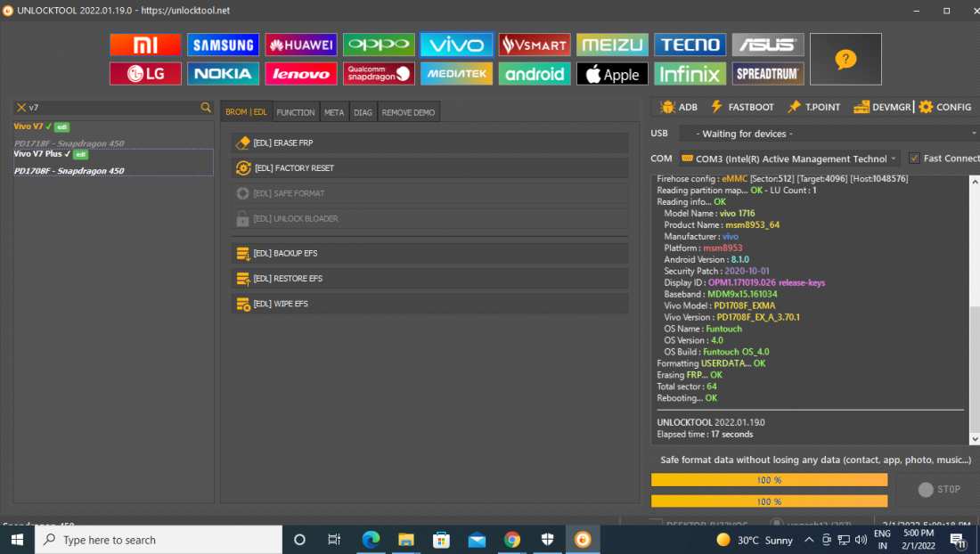Open the Huawei brand section
980x554 pixels.
[x=300, y=45]
